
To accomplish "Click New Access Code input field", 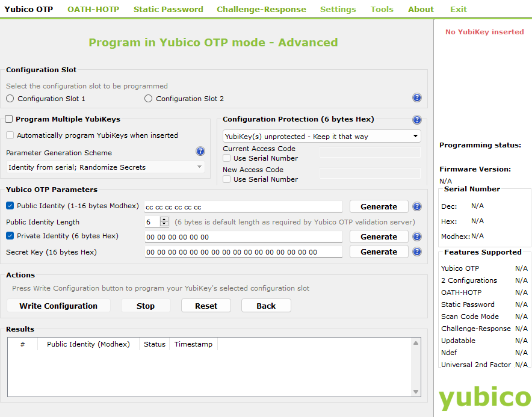I will click(370, 173).
